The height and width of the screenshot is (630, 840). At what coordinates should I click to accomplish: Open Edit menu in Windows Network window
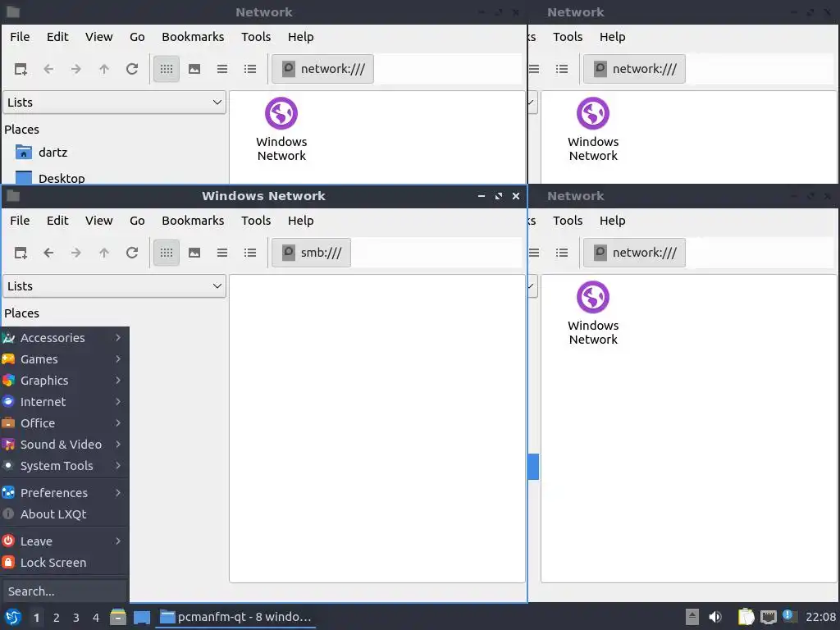click(x=57, y=221)
